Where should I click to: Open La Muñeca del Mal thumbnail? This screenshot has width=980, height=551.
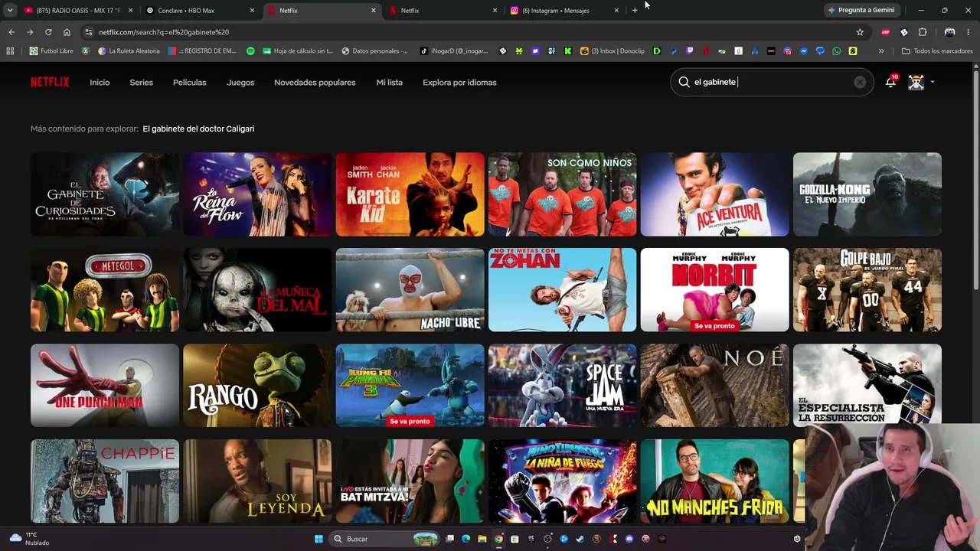(257, 290)
